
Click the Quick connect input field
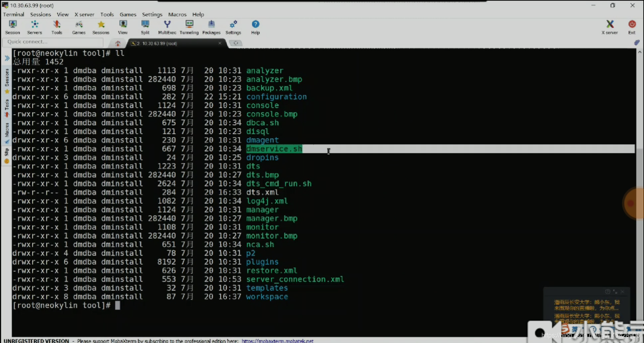[52, 42]
